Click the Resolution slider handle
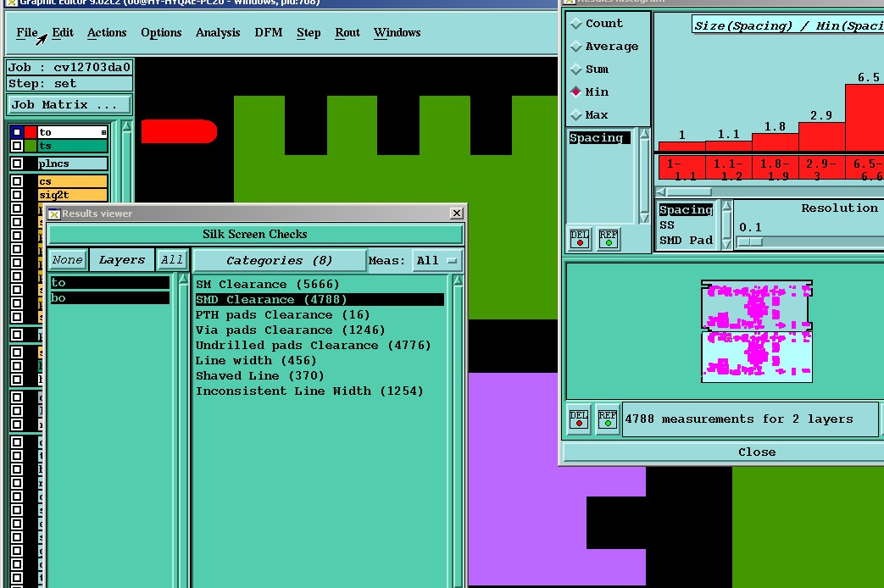The image size is (884, 588). pos(750,241)
